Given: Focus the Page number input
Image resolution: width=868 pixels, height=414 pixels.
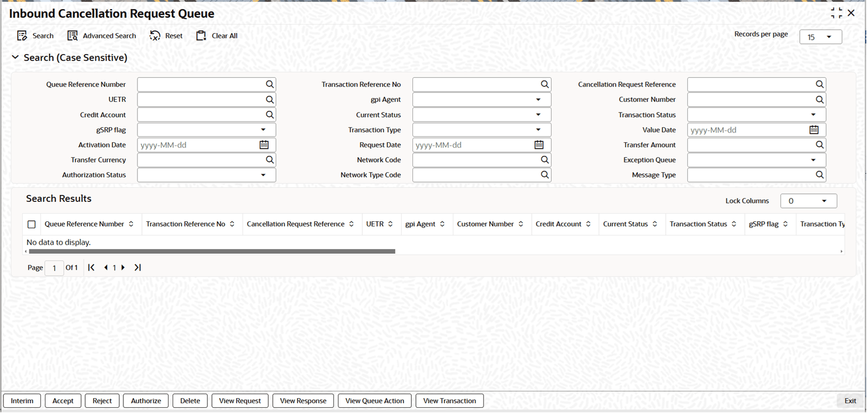Looking at the screenshot, I should click(54, 268).
